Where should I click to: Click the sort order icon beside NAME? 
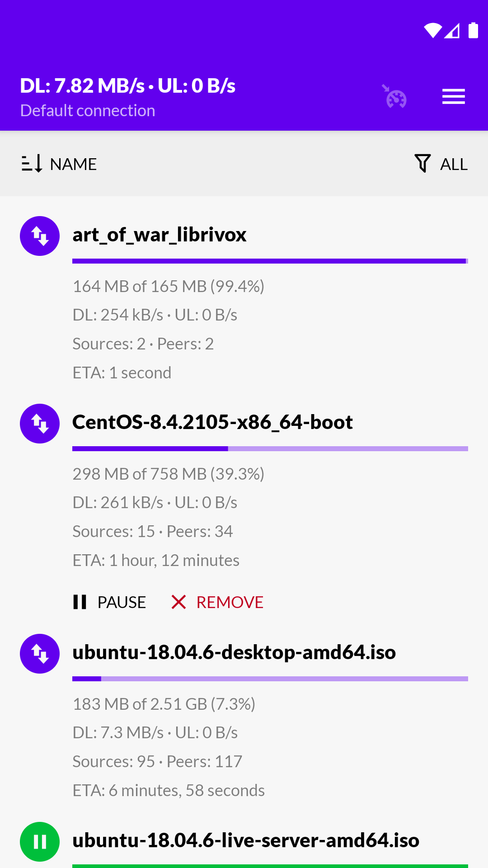[x=32, y=164]
